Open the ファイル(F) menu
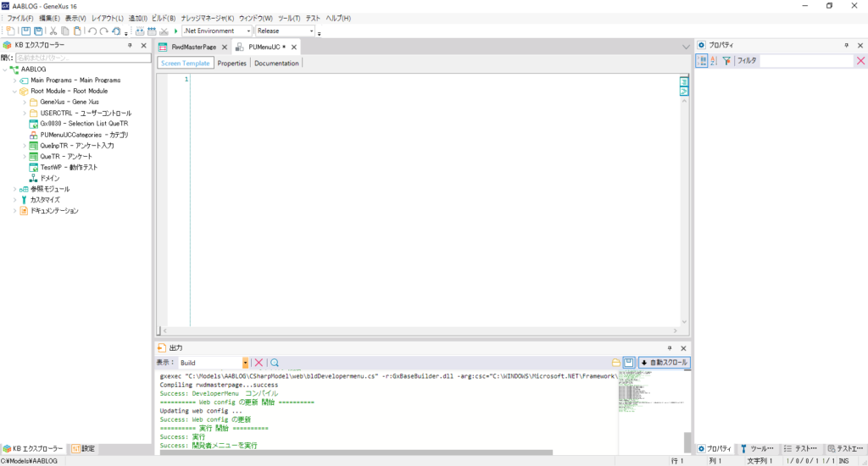868x466 pixels. 20,19
